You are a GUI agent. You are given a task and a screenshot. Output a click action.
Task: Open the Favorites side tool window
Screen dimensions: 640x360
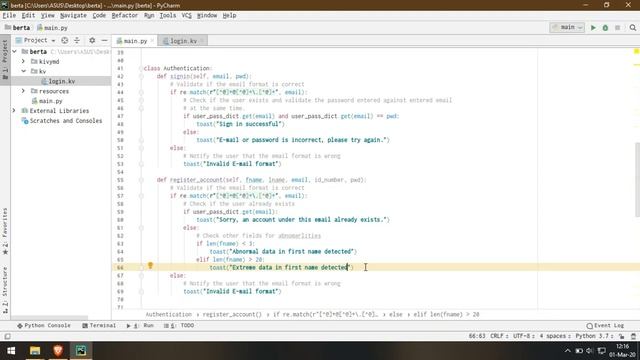5,231
